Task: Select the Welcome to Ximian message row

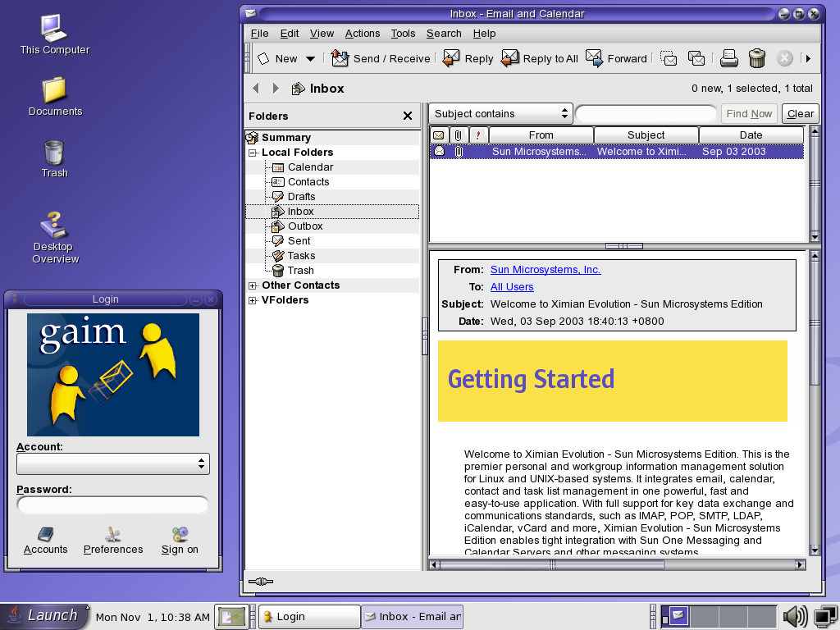Action: [x=617, y=152]
